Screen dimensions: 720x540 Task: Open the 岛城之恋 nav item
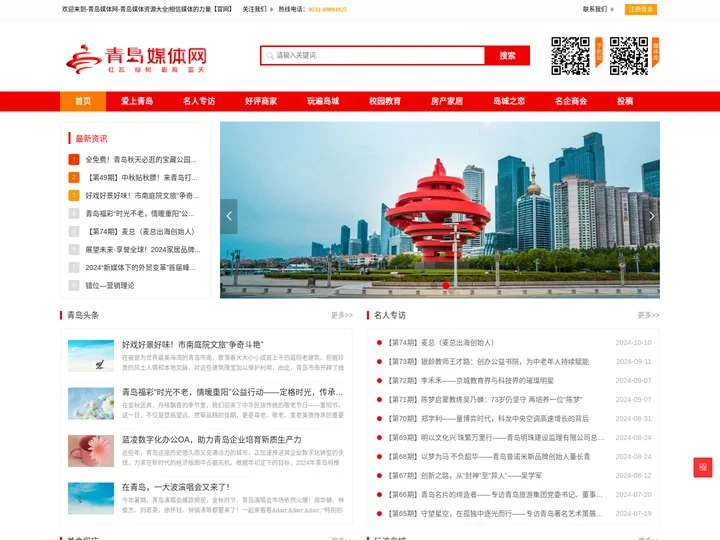(x=509, y=101)
